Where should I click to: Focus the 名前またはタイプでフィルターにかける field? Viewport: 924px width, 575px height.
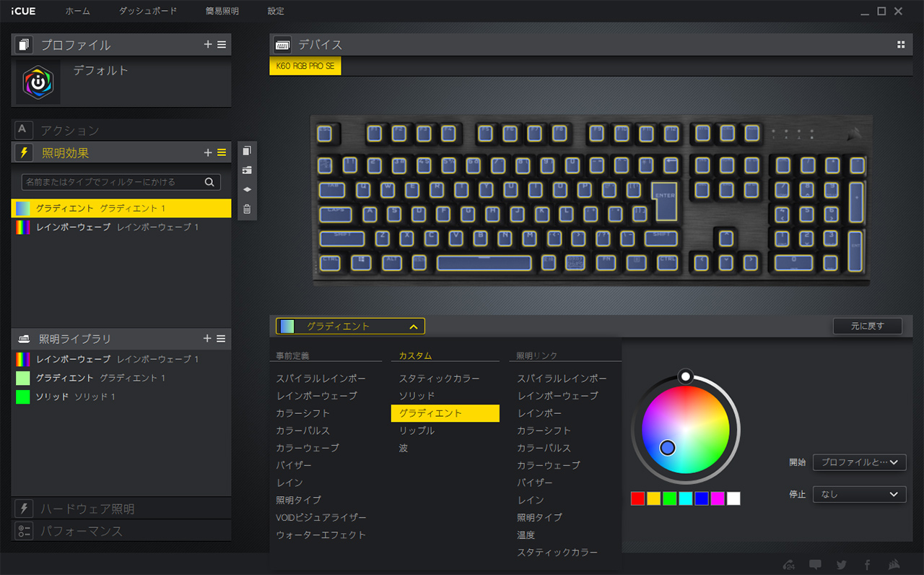(x=121, y=182)
